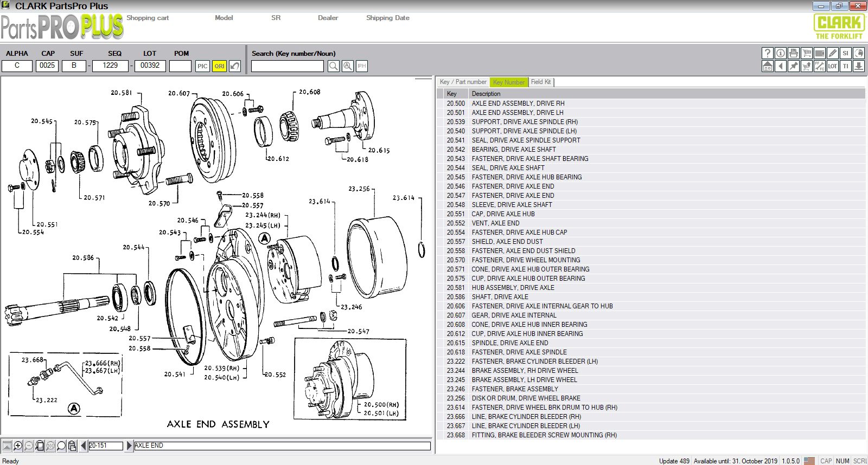Click the download arrow icon
Image resolution: width=868 pixels, height=465 pixels.
point(859,66)
